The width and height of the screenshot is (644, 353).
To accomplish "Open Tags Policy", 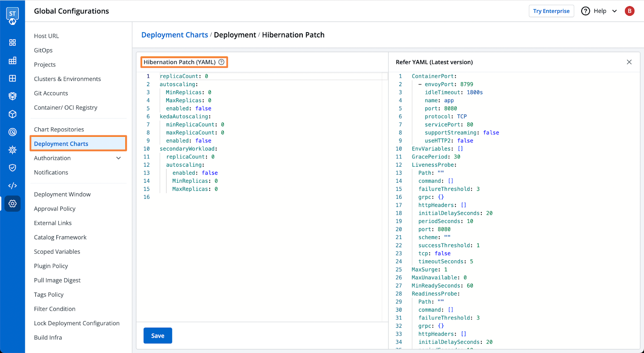I will [49, 295].
